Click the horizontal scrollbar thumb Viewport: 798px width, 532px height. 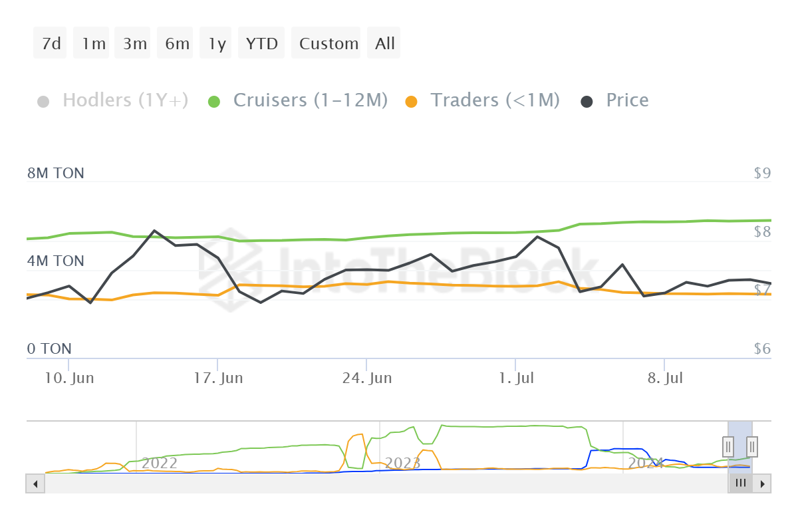point(740,483)
